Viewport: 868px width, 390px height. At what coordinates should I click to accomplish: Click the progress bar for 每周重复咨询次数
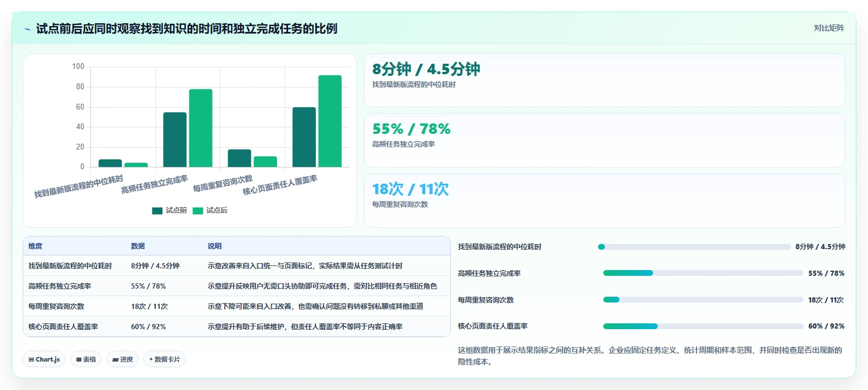[x=703, y=300]
